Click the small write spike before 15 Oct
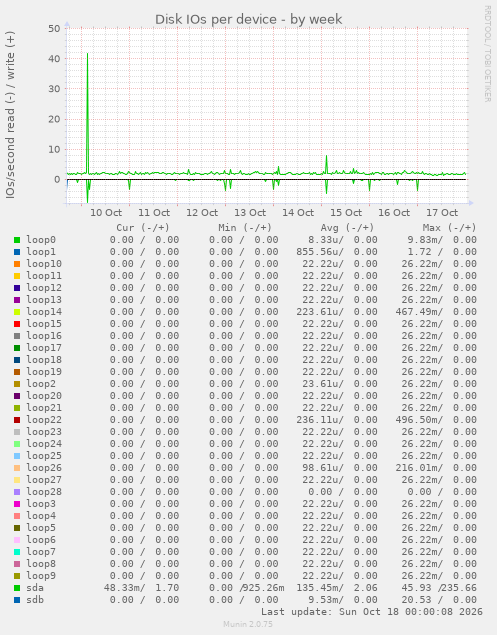 click(x=326, y=165)
